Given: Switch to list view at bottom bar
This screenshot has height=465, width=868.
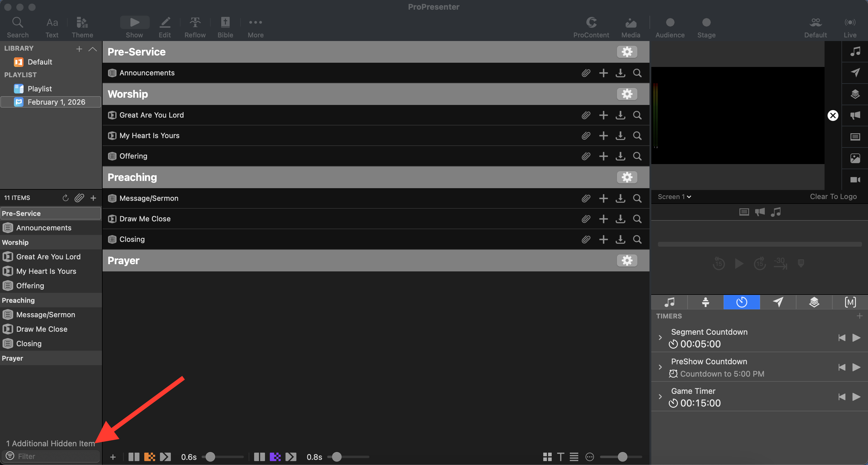Looking at the screenshot, I should 574,457.
